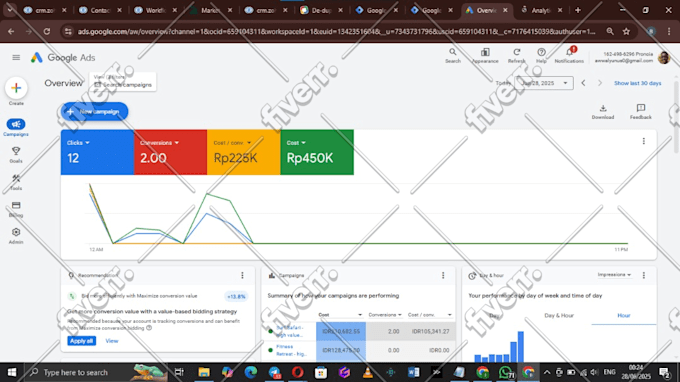This screenshot has height=382, width=680.
Task: Click the New campaign button
Action: point(95,111)
